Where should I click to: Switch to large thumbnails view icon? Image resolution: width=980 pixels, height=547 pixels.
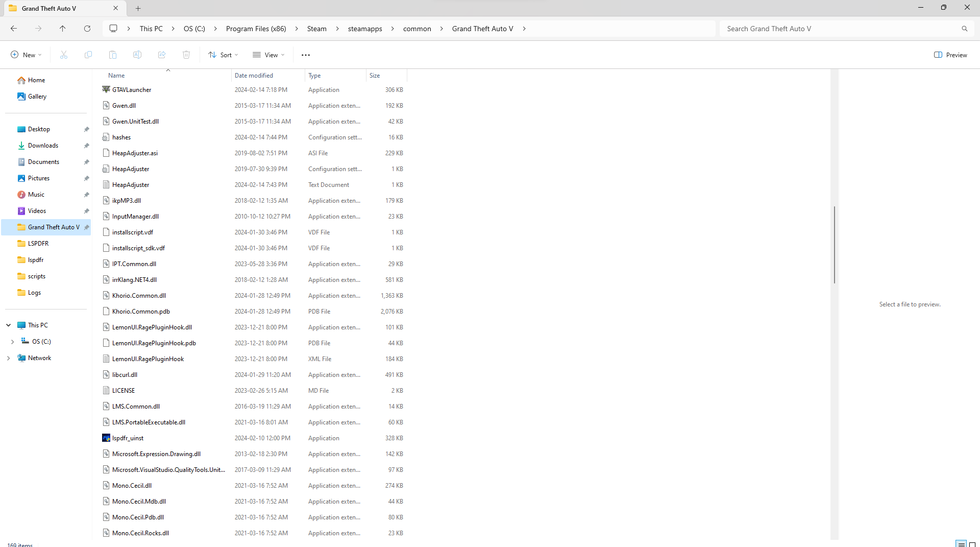[972, 544]
